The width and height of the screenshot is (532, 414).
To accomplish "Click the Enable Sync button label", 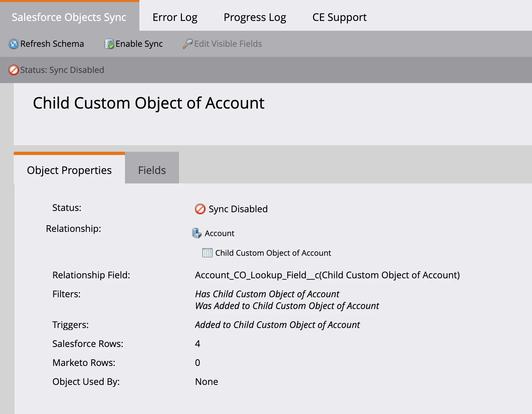I will (139, 44).
